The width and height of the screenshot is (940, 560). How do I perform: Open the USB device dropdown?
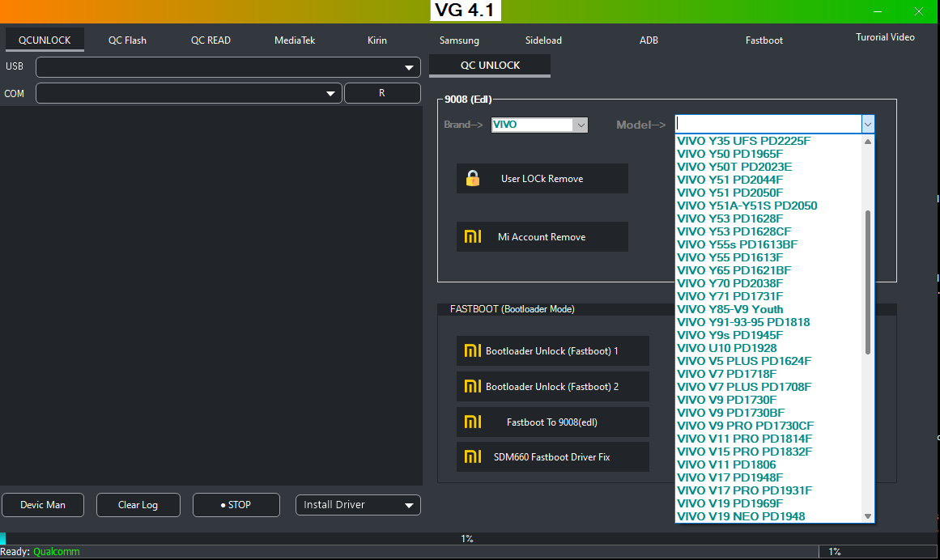(409, 66)
